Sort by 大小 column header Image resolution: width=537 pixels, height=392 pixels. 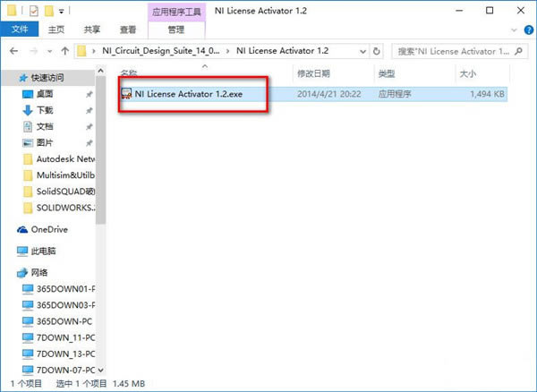(467, 73)
